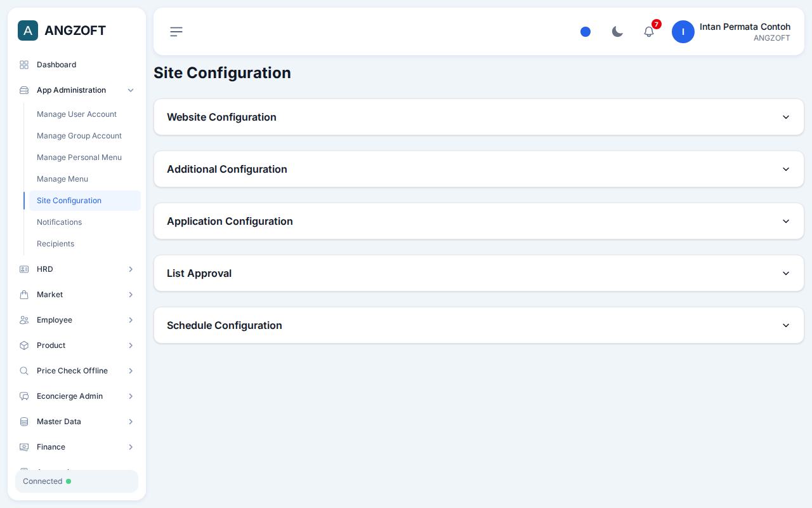Click the Employee people icon
The width and height of the screenshot is (812, 508).
(24, 320)
